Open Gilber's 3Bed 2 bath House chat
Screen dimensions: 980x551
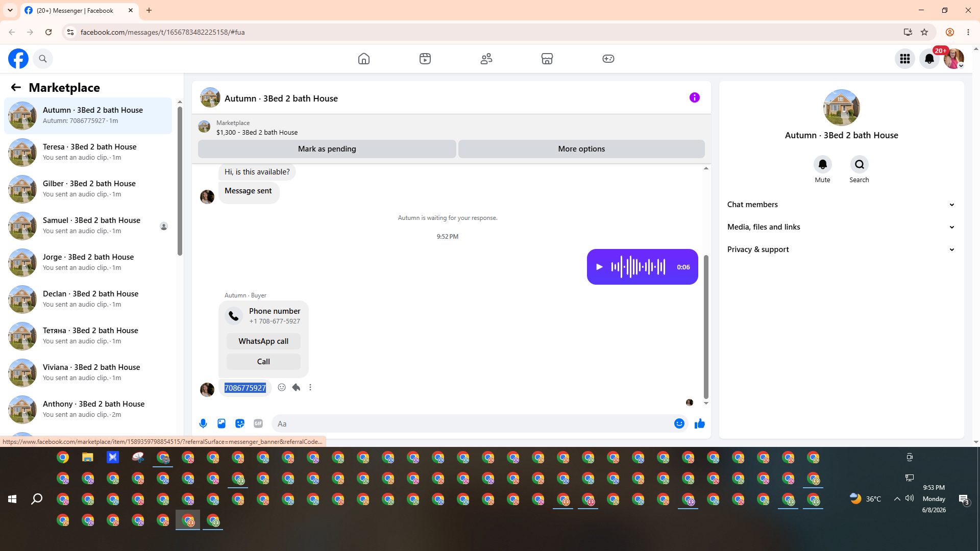(88, 189)
